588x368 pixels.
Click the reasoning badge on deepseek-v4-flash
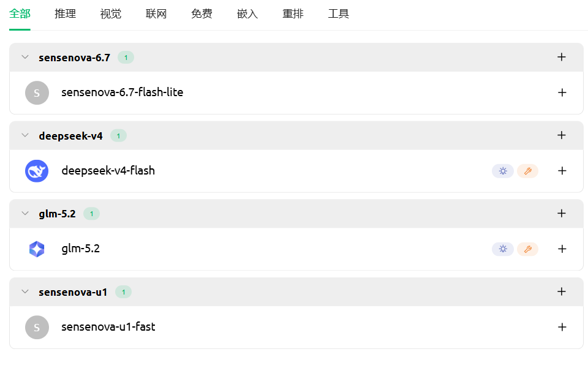click(x=503, y=171)
